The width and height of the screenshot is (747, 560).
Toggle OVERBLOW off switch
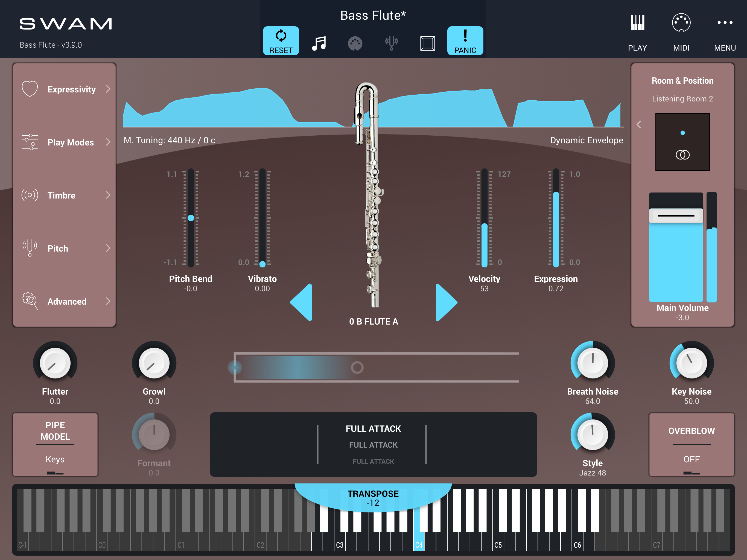coord(691,445)
